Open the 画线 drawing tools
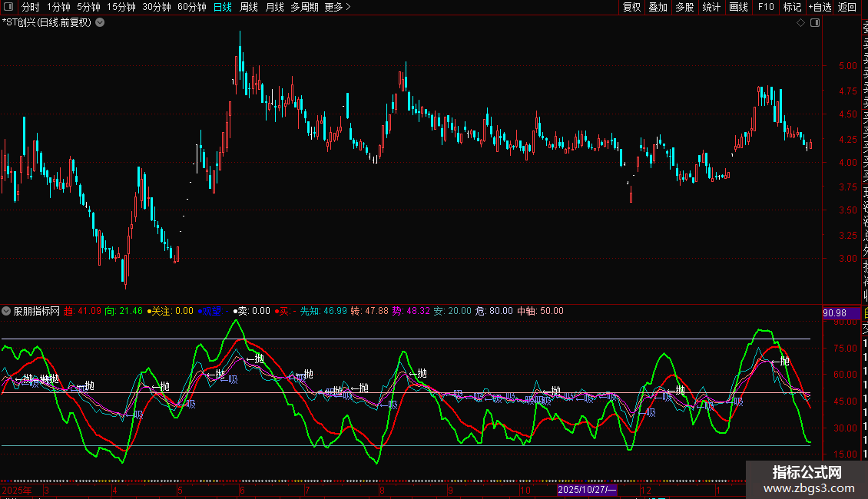 click(x=738, y=7)
